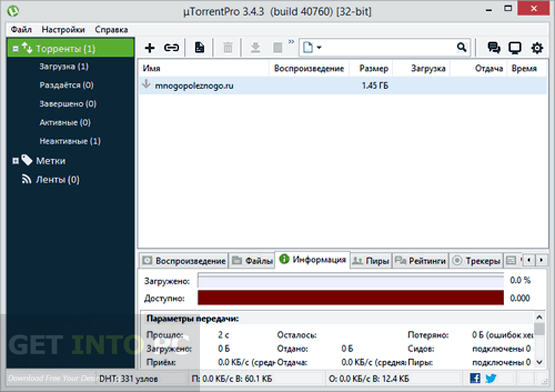Click the remote monitor icon in toolbar
Viewport: 555px width, 392px height.
click(x=515, y=48)
